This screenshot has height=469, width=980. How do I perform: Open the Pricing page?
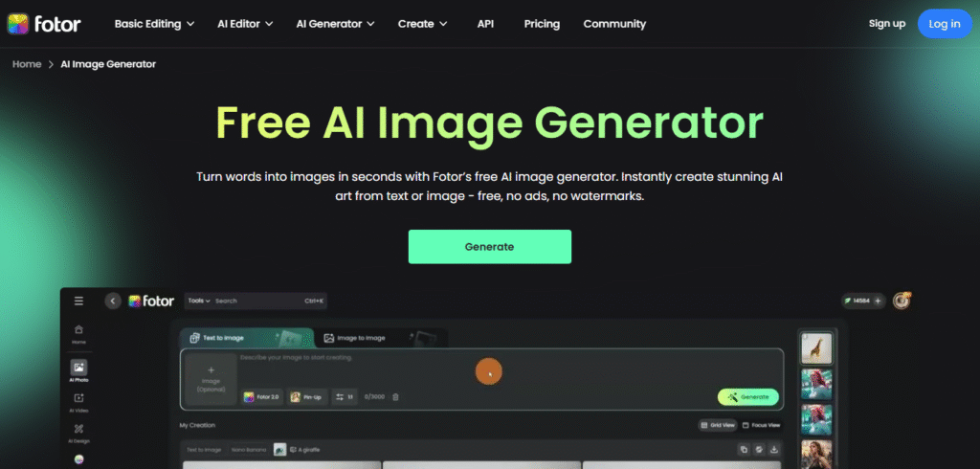542,24
